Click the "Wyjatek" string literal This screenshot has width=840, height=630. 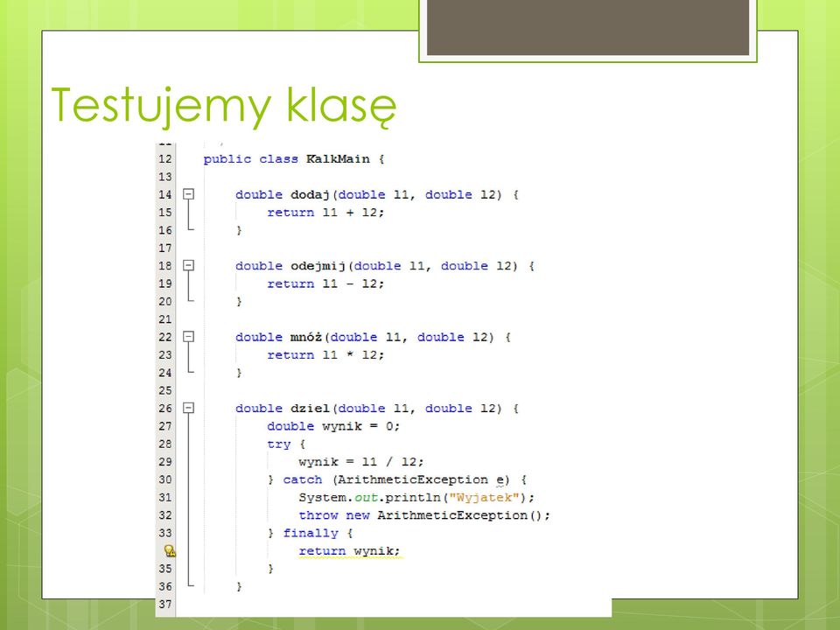click(484, 498)
